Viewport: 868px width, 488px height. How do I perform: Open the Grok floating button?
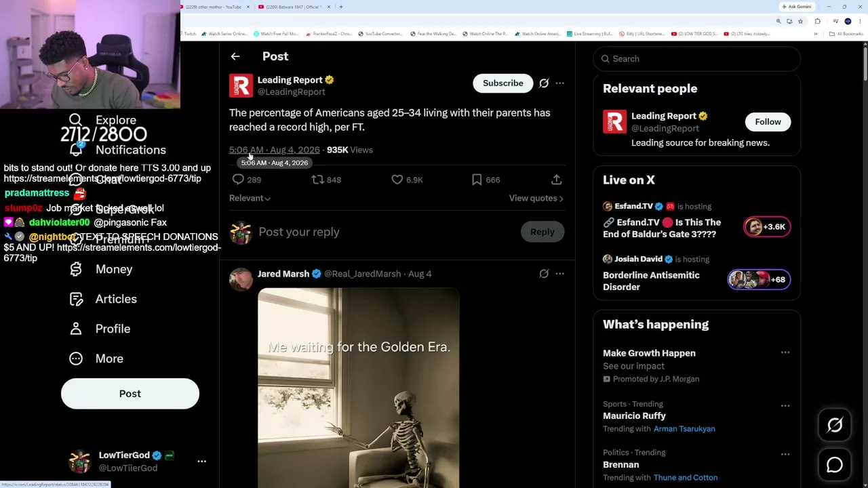835,425
